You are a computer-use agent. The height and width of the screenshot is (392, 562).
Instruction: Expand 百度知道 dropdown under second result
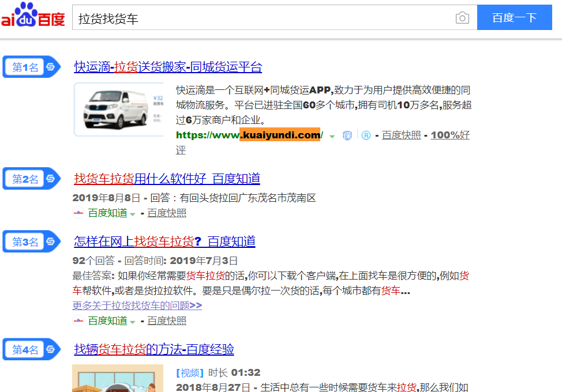coord(133,214)
